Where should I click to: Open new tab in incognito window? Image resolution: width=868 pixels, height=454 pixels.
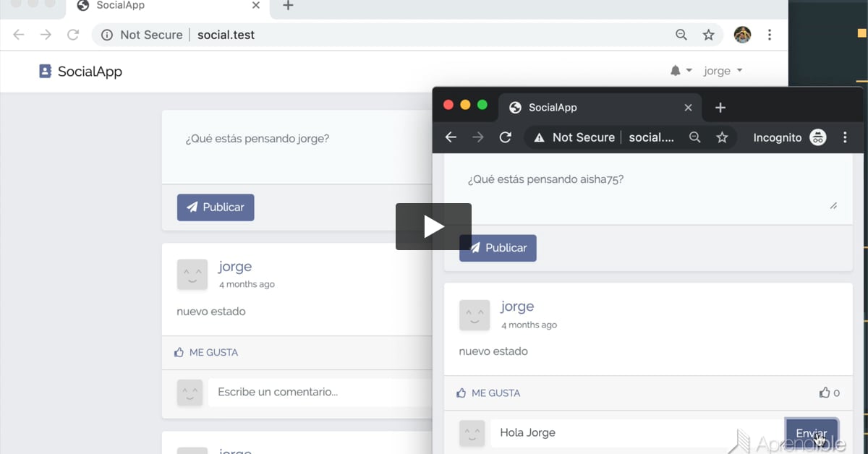coord(720,108)
